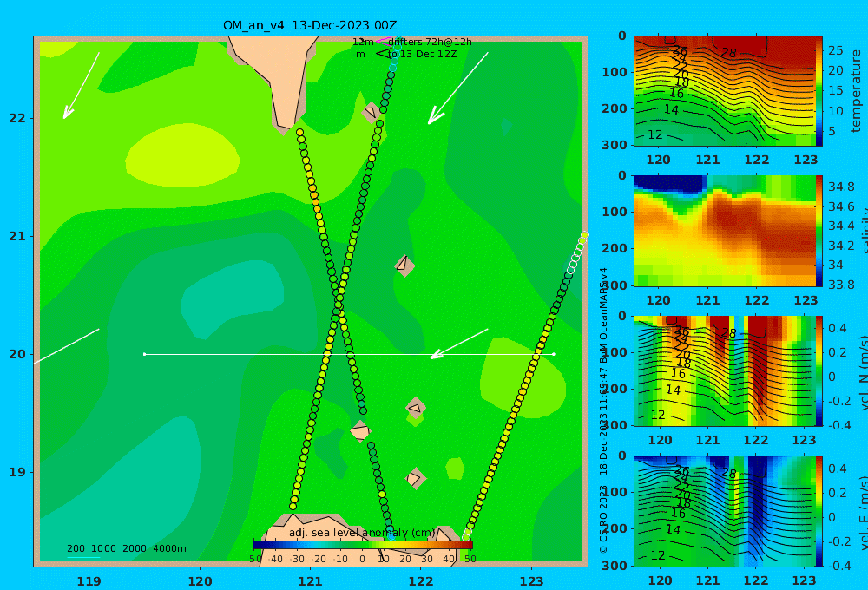Click the 'vel. E (m/s)' colour bar
This screenshot has height=590, width=868.
[819, 511]
